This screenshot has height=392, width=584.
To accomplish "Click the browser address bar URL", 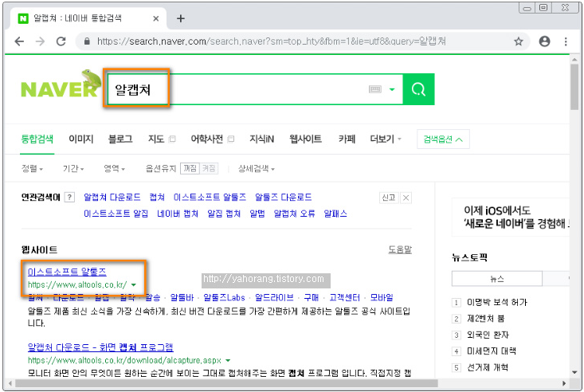I will 271,41.
